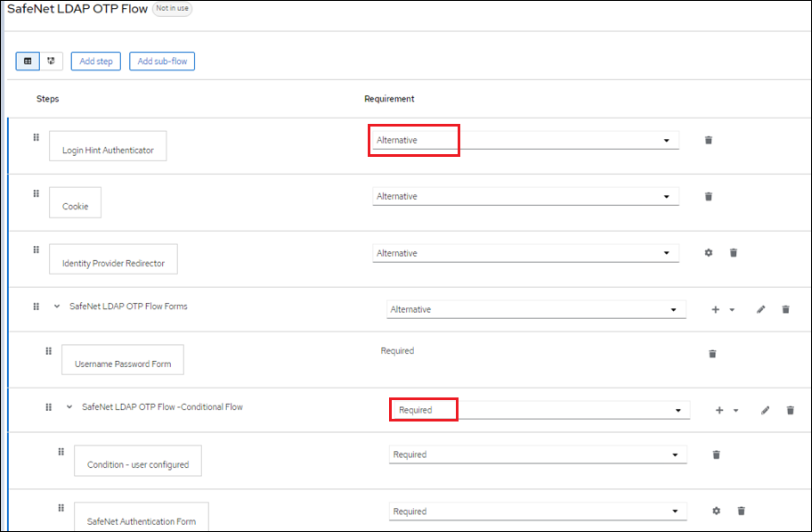The image size is (812, 532).
Task: Select the Username Password Form step box
Action: (123, 360)
